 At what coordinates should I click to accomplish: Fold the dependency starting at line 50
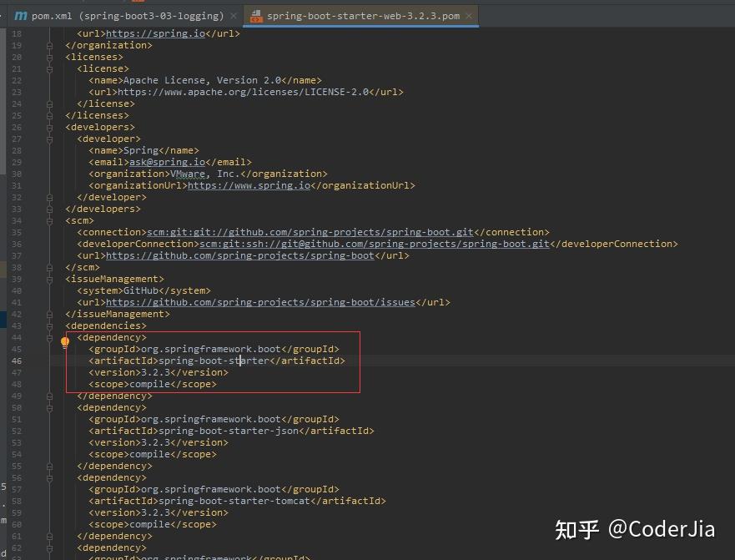tap(50, 407)
